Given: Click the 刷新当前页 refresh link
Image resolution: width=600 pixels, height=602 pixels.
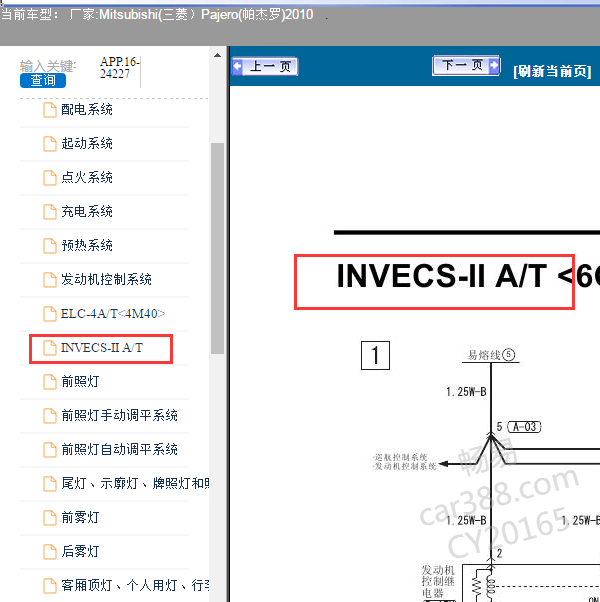Looking at the screenshot, I should pos(552,71).
